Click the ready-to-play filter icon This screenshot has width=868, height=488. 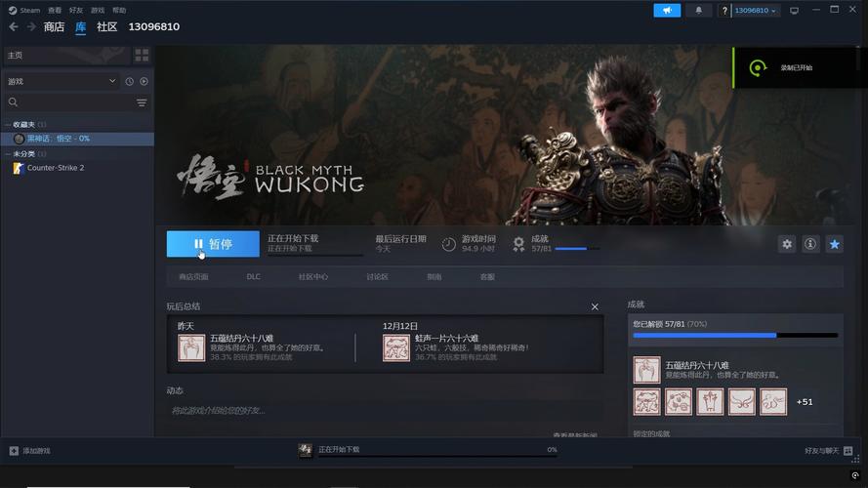144,81
